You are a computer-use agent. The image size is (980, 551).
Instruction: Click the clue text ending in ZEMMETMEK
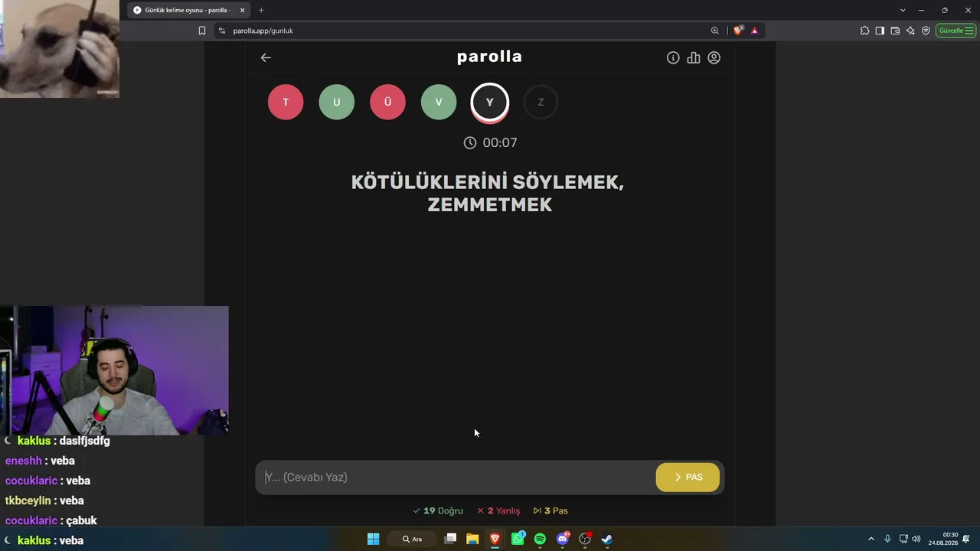[x=488, y=194]
